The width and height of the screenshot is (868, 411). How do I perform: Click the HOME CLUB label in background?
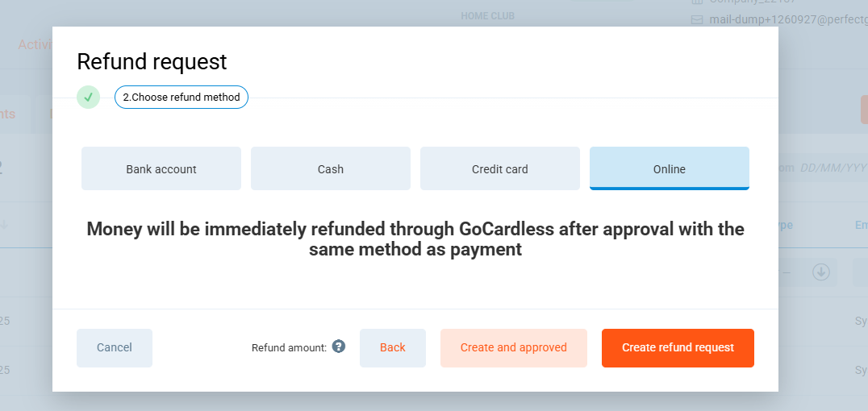pyautogui.click(x=487, y=15)
